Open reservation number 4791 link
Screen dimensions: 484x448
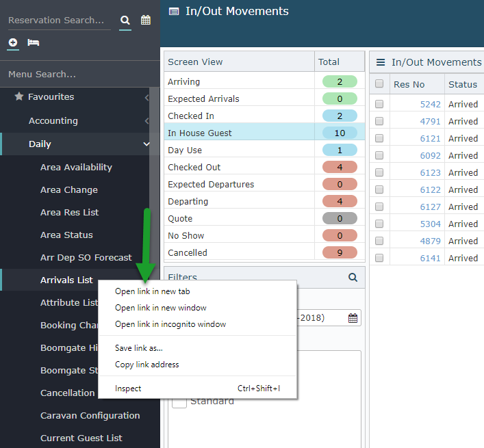click(x=431, y=121)
